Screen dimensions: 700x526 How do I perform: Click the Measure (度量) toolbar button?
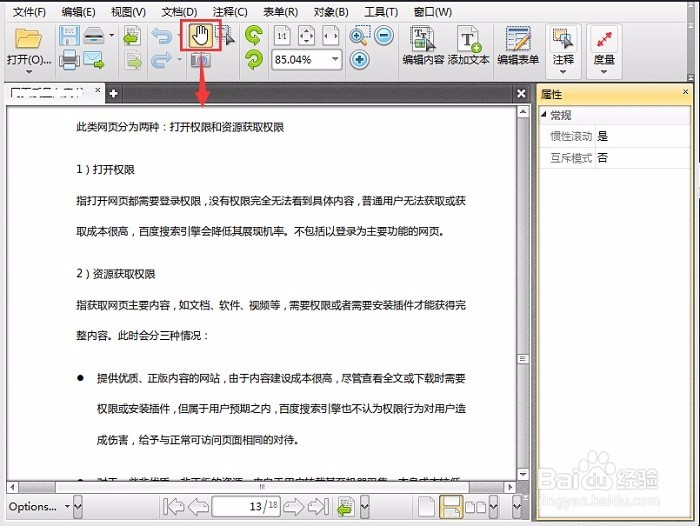tap(604, 46)
